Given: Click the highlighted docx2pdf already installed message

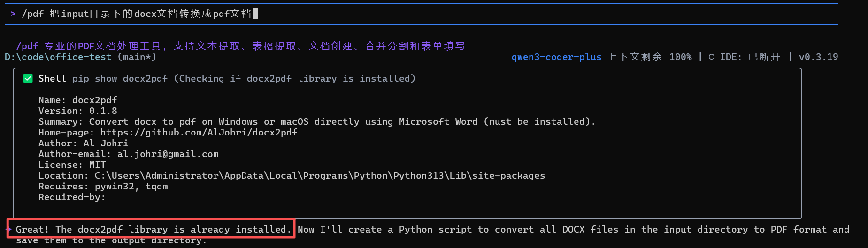Looking at the screenshot, I should tap(153, 229).
